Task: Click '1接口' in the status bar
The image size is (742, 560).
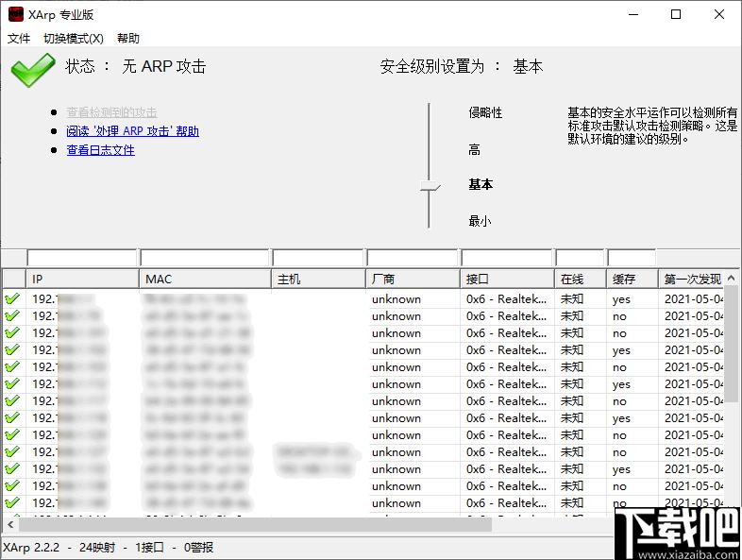Action: pyautogui.click(x=149, y=548)
